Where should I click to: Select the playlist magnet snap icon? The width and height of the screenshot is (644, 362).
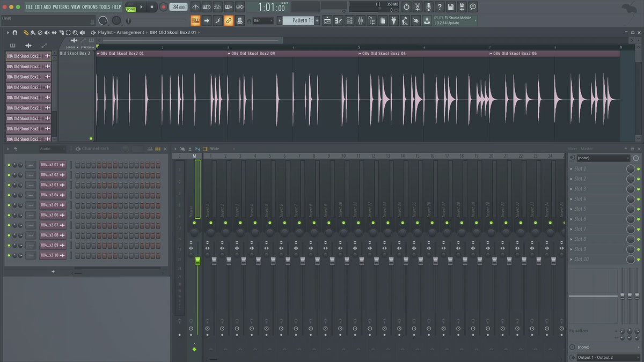click(14, 33)
